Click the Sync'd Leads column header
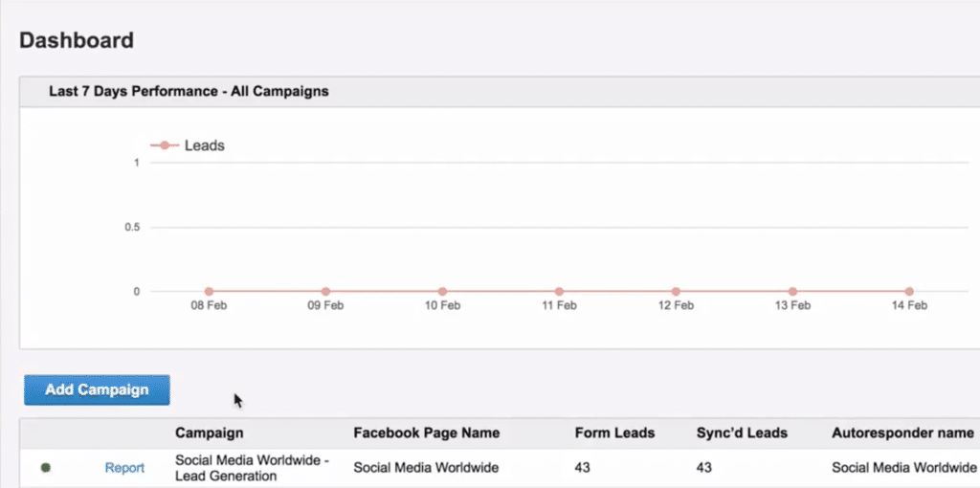Image resolution: width=980 pixels, height=488 pixels. point(742,433)
